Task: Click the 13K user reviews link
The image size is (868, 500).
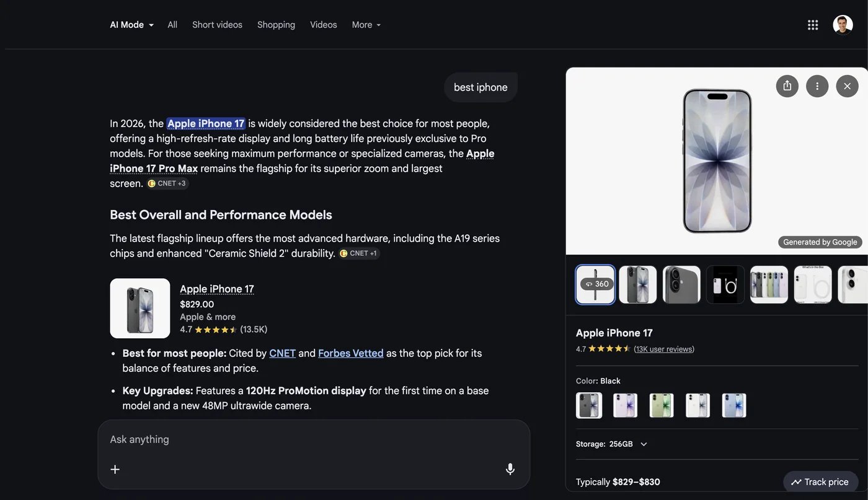Action: 664,349
